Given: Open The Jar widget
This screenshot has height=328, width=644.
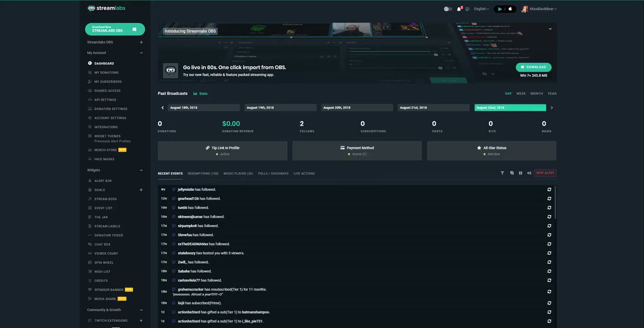Looking at the screenshot, I should pos(98,217).
